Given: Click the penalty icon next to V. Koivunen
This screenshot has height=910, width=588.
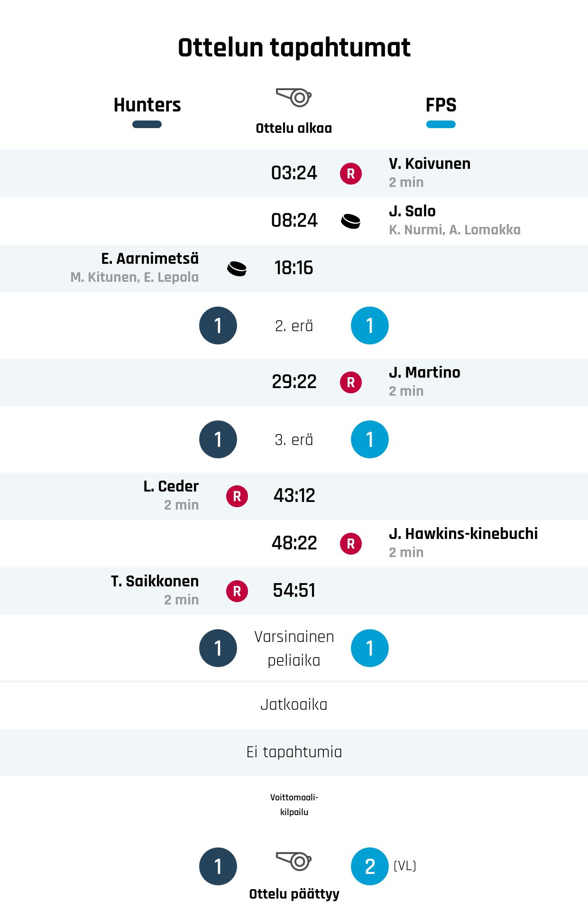Looking at the screenshot, I should tap(351, 174).
